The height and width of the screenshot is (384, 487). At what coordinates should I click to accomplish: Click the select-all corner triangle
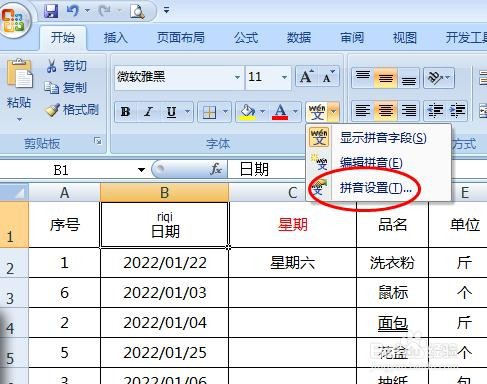point(14,192)
